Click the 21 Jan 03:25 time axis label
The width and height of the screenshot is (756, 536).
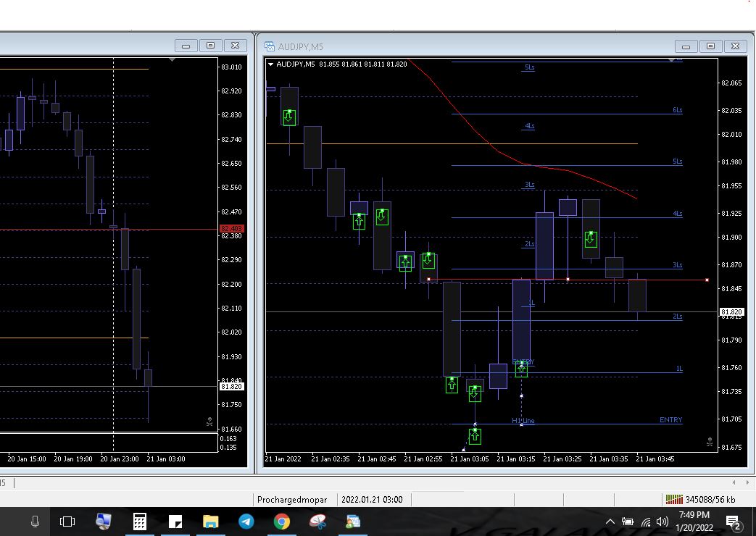click(562, 459)
